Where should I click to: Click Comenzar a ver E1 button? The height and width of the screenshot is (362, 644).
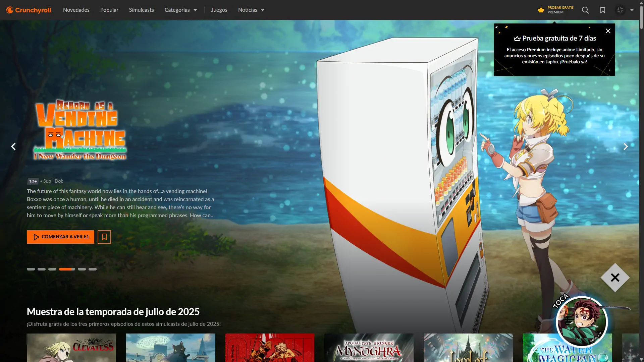coord(60,237)
